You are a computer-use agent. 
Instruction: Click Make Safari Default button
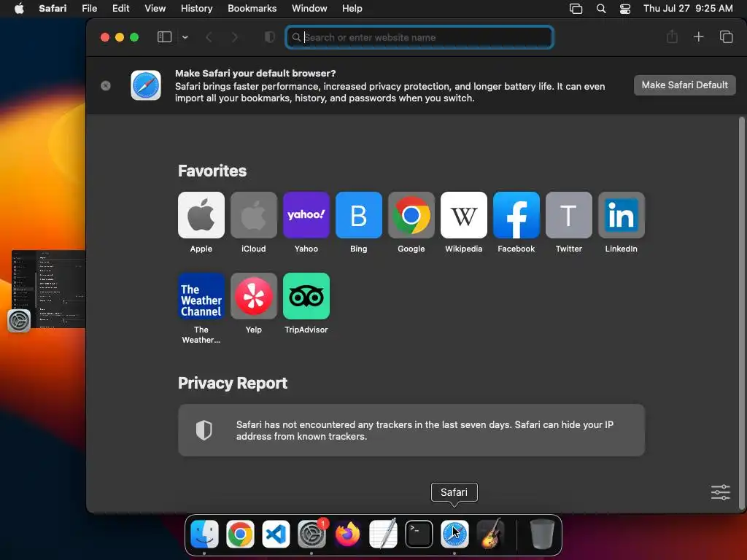coord(684,85)
